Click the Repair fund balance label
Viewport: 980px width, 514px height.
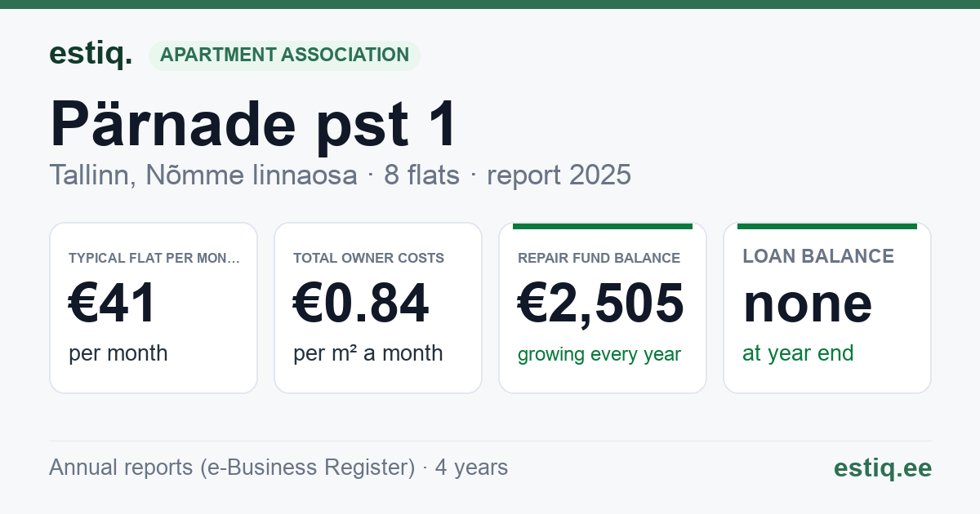pyautogui.click(x=599, y=258)
